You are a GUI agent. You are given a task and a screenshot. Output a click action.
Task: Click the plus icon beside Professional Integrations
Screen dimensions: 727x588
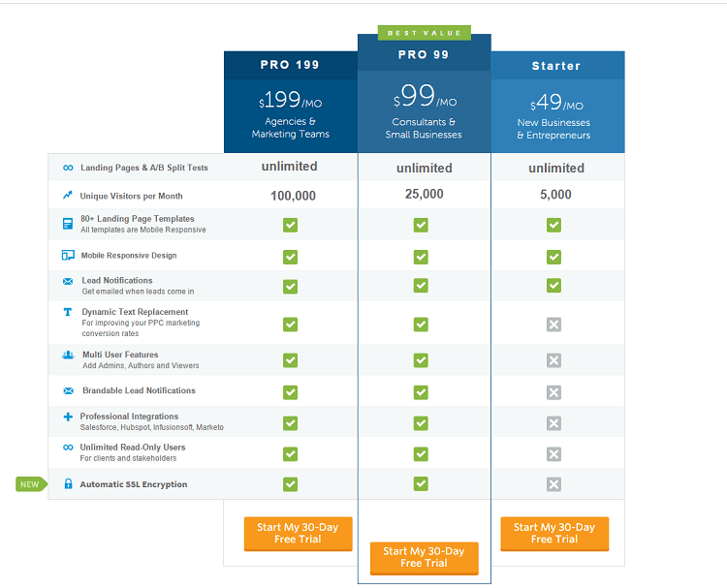click(68, 417)
